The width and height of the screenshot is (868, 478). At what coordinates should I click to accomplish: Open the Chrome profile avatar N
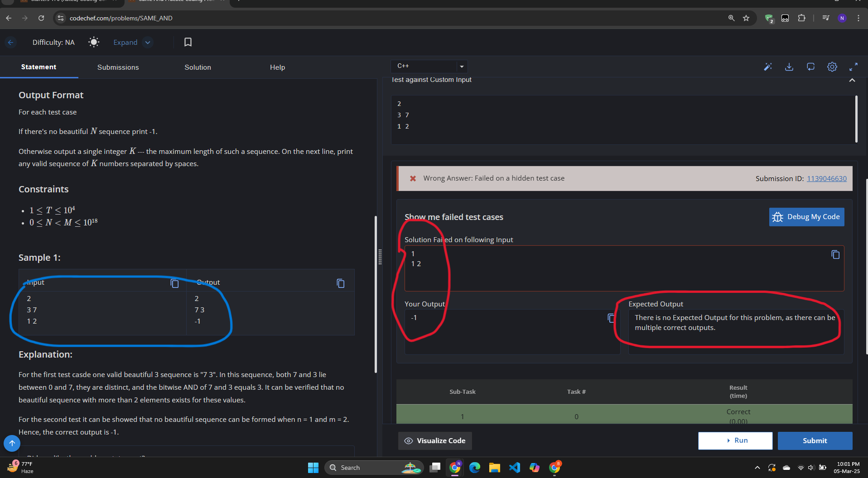842,18
